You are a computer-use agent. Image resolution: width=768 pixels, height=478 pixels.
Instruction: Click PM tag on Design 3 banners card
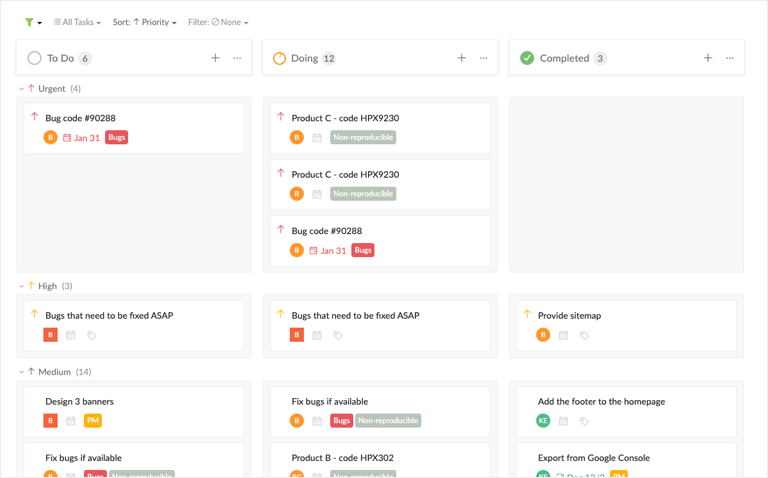pos(93,421)
